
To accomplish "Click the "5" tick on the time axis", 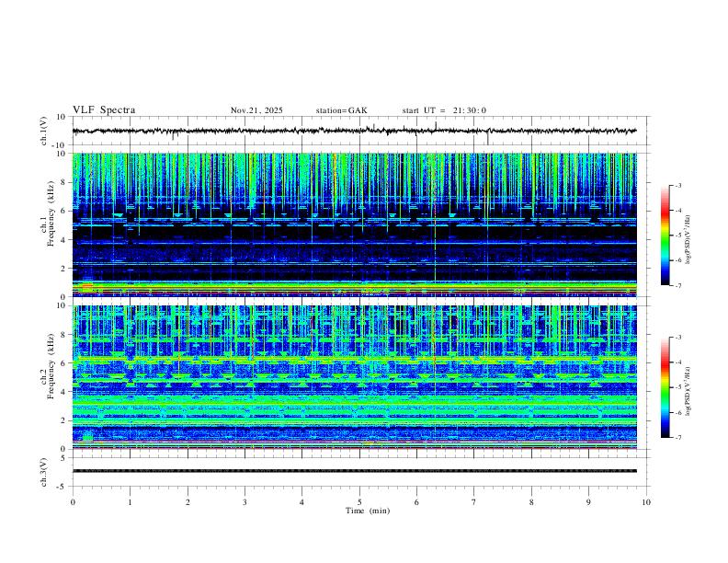I will (x=359, y=502).
